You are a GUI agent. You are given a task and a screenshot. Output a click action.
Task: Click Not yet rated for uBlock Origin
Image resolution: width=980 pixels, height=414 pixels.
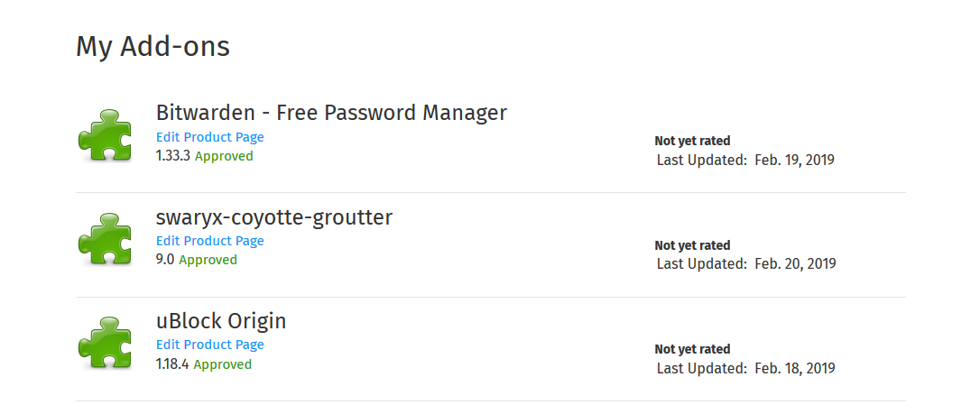692,349
